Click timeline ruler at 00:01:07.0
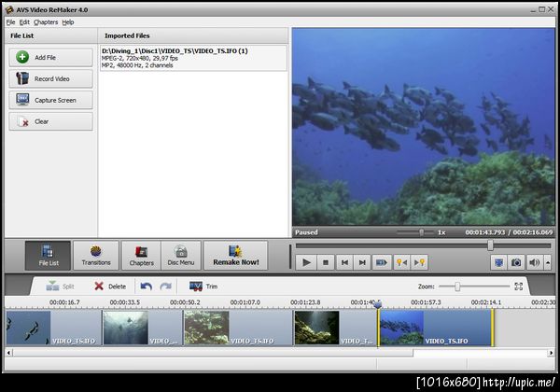The image size is (560, 392). (245, 302)
